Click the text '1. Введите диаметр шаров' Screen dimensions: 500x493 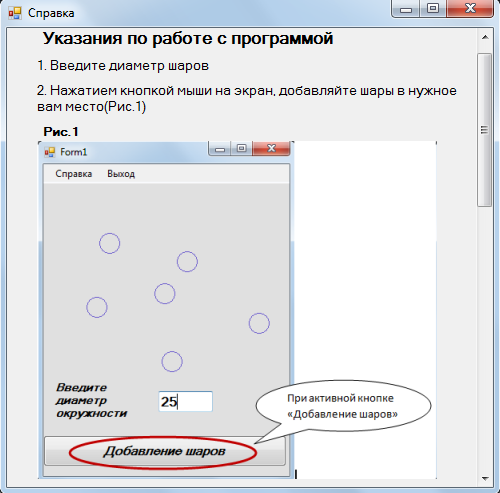coord(123,66)
